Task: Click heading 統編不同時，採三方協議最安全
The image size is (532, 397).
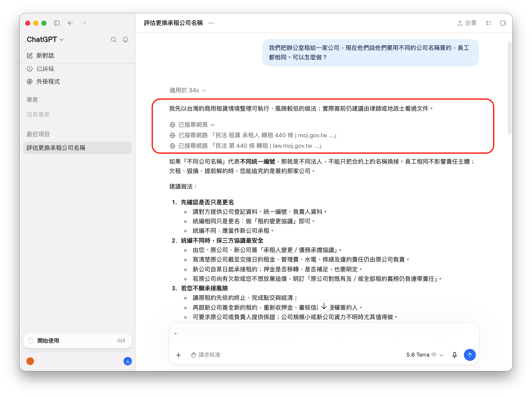Action: pos(222,240)
